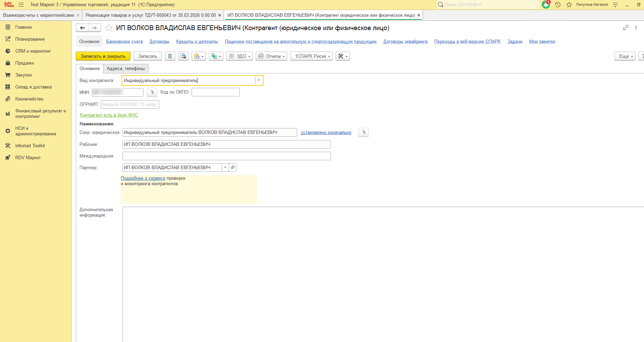
Task: Close the Реализация товаров и услуг tab
Action: 220,15
